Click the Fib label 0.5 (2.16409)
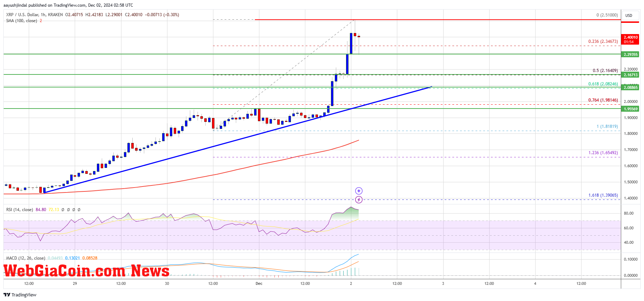 605,71
